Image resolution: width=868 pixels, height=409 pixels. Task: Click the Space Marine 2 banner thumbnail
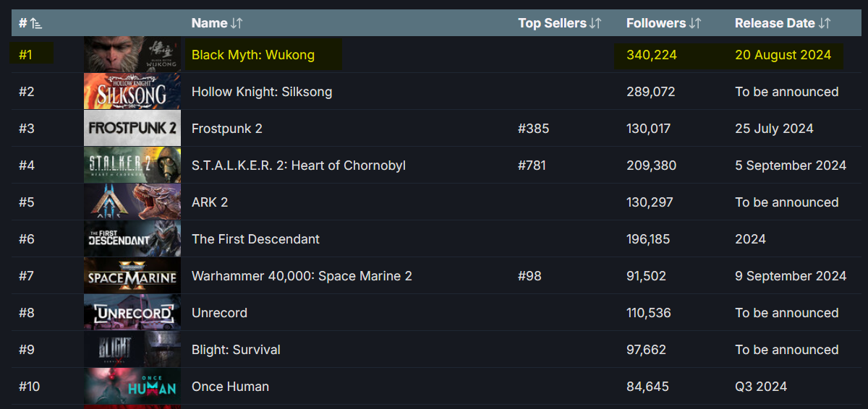pos(132,276)
